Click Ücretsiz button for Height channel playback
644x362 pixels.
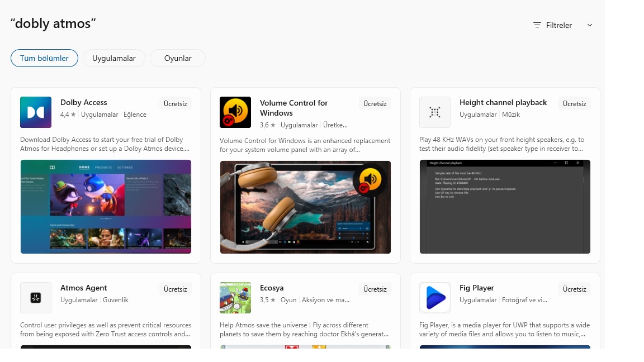tap(575, 104)
